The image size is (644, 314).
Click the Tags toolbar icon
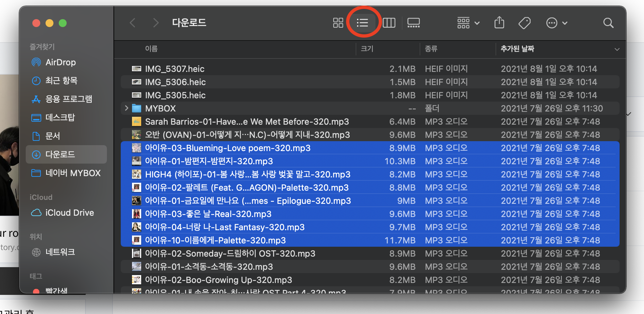tap(524, 23)
